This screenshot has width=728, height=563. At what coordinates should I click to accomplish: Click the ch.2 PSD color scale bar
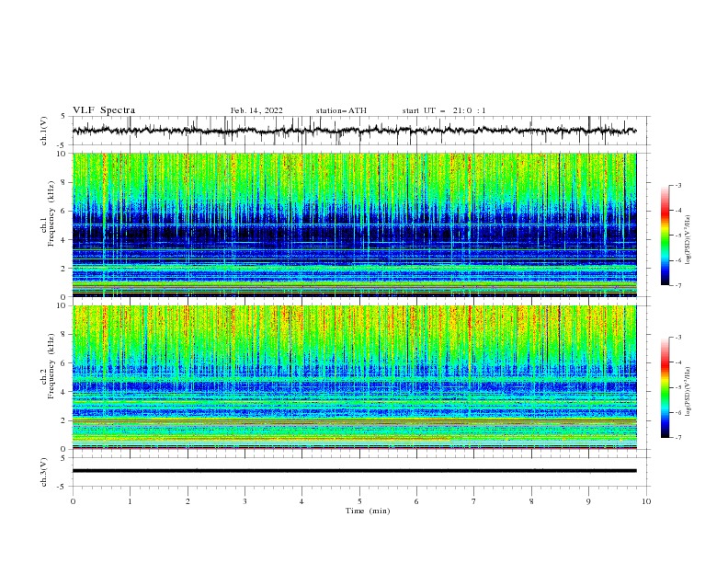point(665,387)
